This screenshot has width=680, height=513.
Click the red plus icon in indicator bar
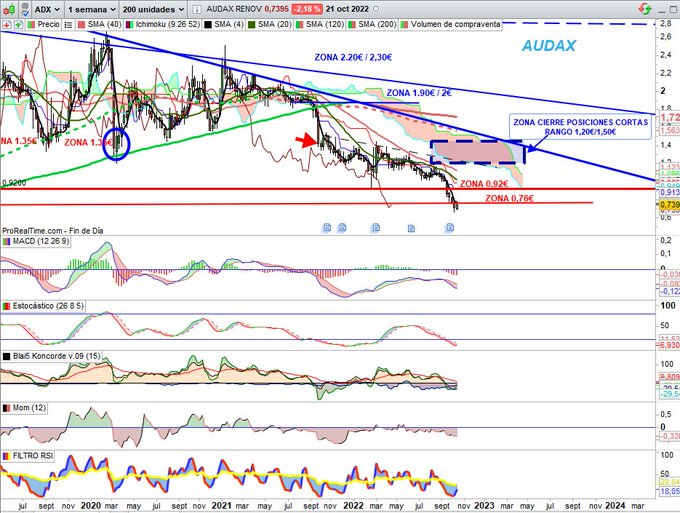tap(7, 25)
